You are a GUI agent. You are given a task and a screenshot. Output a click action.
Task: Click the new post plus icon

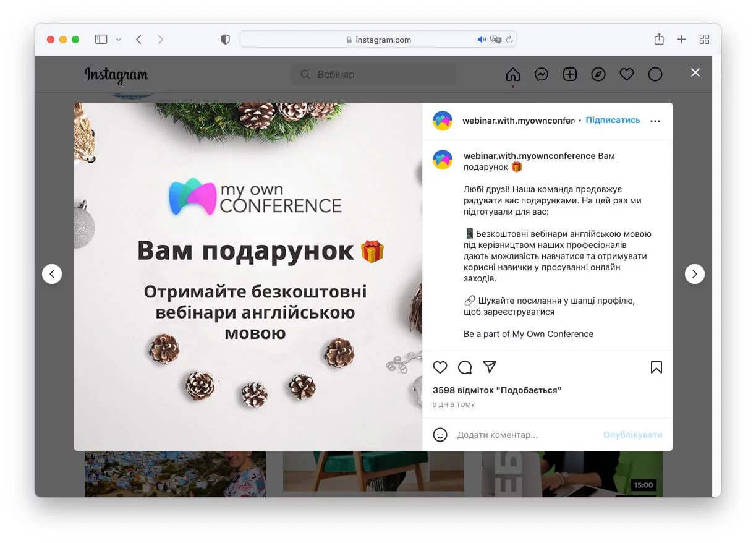569,74
